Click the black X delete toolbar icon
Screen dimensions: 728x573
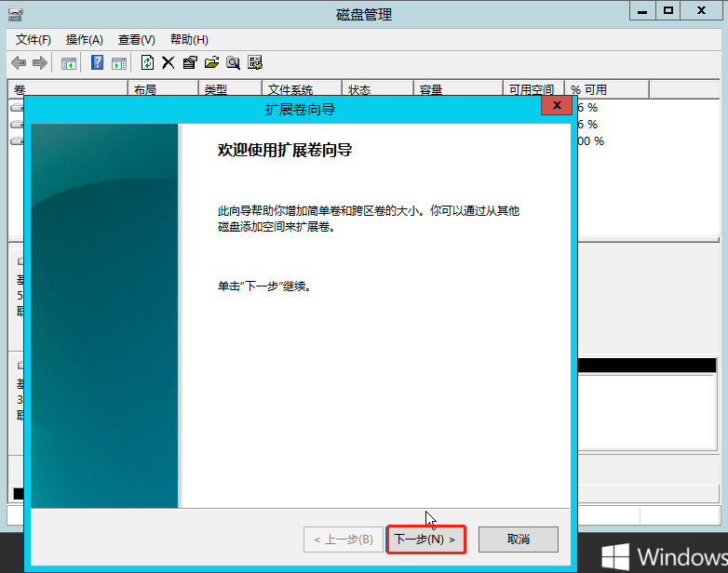coord(169,62)
